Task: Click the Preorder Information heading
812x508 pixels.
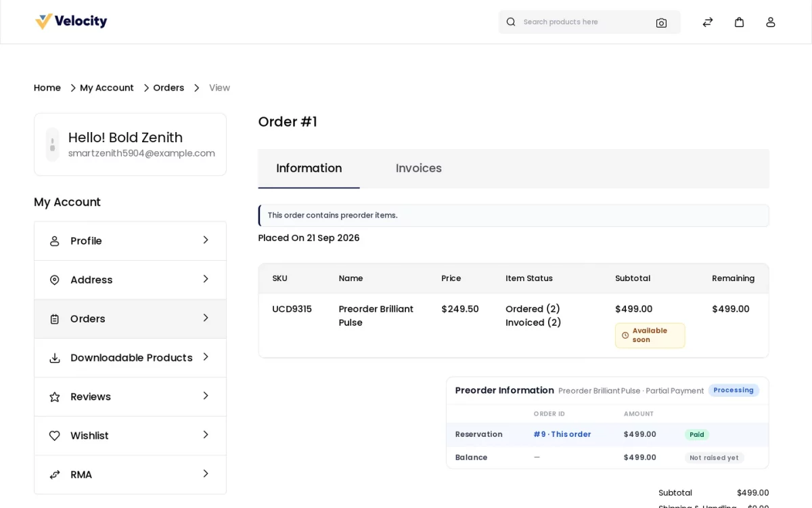Action: tap(505, 390)
